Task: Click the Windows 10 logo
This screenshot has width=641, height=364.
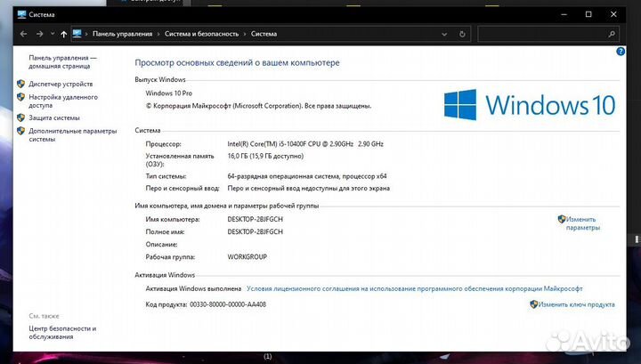Action: (530, 105)
